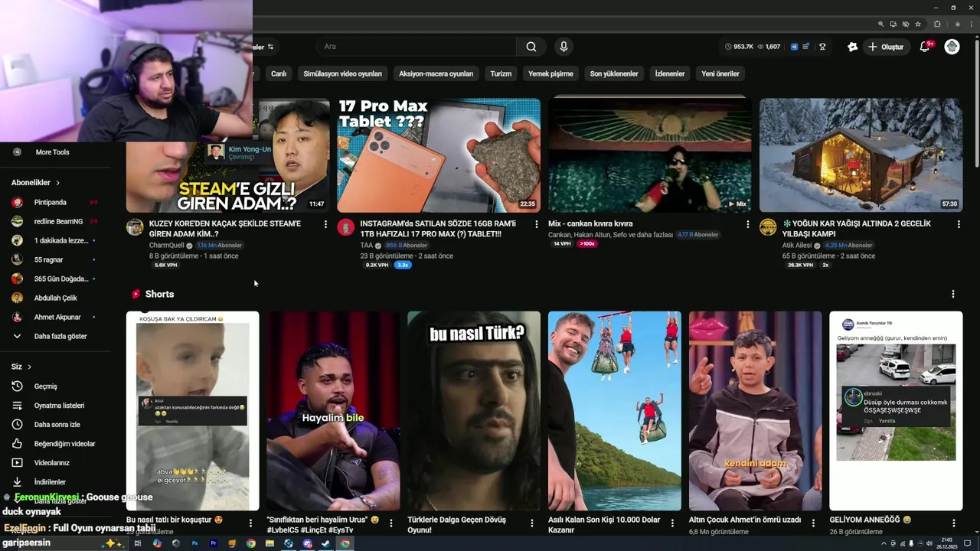
Task: Open the snowy cabin YILBAŞI KAMPI thumbnail
Action: tap(861, 155)
